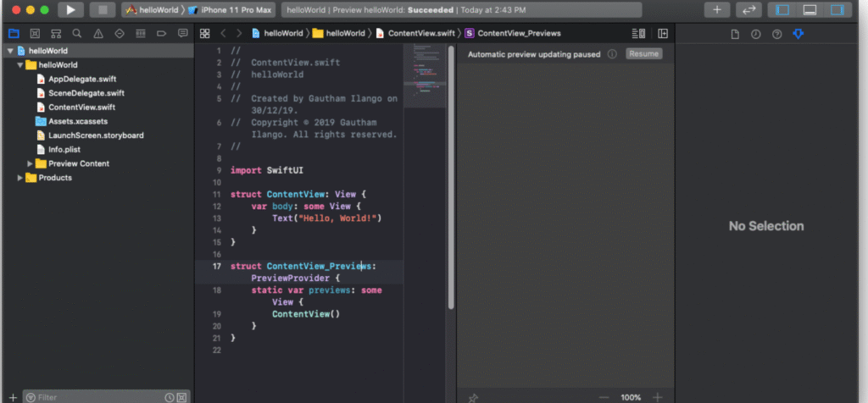Toggle the Navigator panel visibility
Viewport: 868px width, 403px height.
[x=782, y=10]
